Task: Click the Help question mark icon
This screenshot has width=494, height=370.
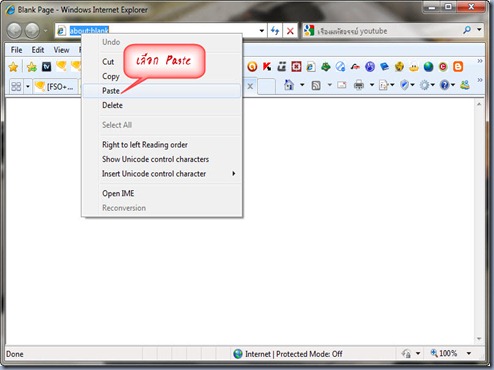Action: coord(444,85)
